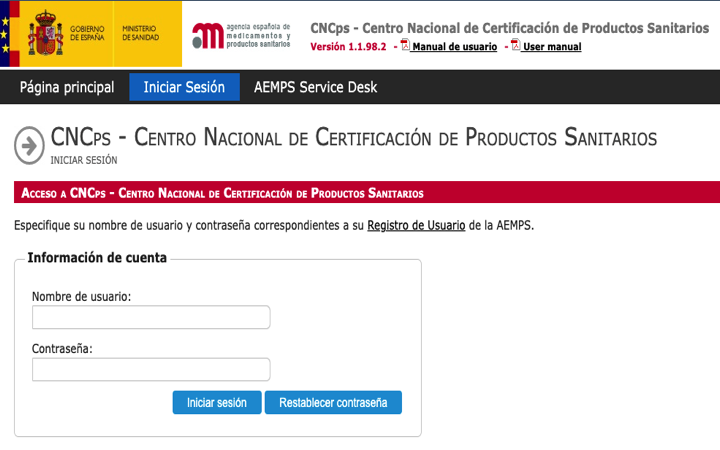Click the PDF icon beside User manual

pyautogui.click(x=516, y=45)
